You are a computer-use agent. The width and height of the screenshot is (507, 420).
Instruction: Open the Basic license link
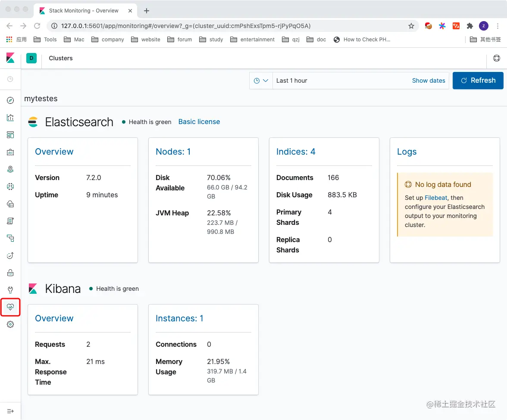coord(199,121)
